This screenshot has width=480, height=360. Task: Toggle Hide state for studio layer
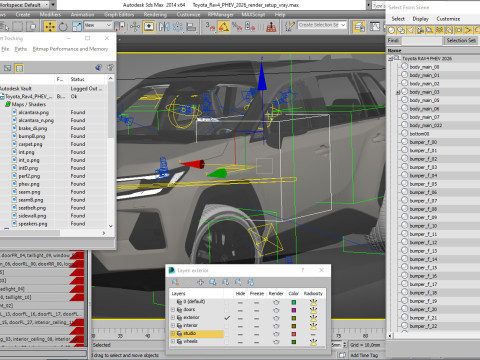click(240, 334)
